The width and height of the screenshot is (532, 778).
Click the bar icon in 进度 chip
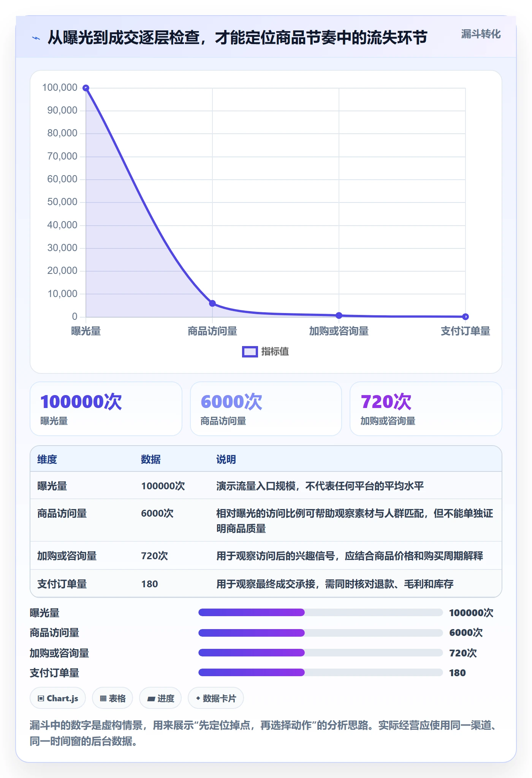pyautogui.click(x=151, y=699)
